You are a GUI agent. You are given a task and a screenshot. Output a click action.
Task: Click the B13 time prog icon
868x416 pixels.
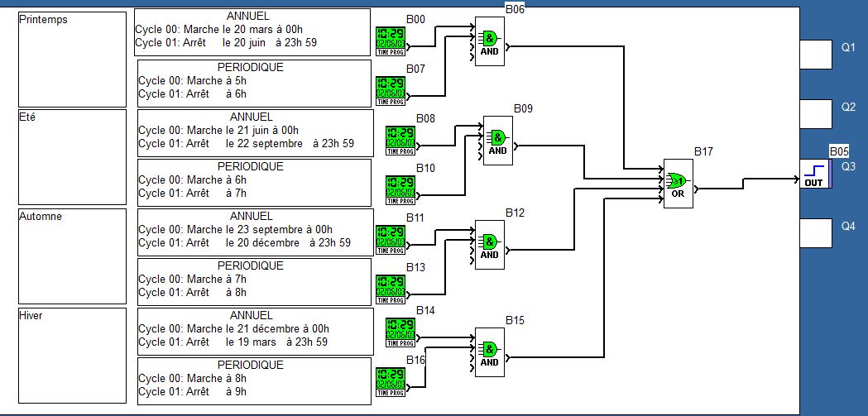(391, 289)
